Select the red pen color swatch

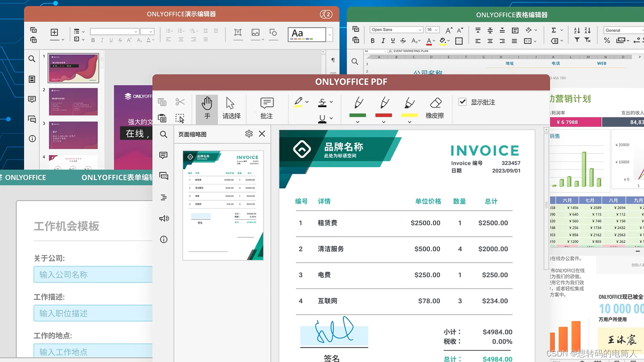coord(384,115)
